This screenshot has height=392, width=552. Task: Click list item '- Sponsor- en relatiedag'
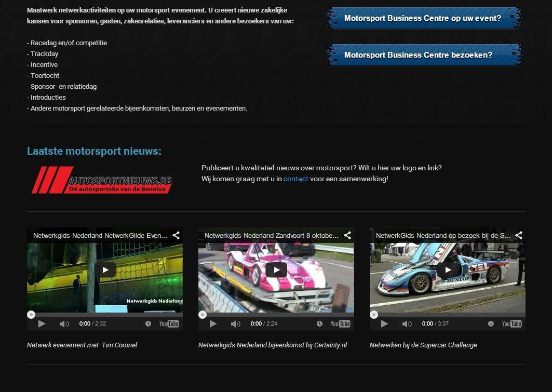click(62, 87)
